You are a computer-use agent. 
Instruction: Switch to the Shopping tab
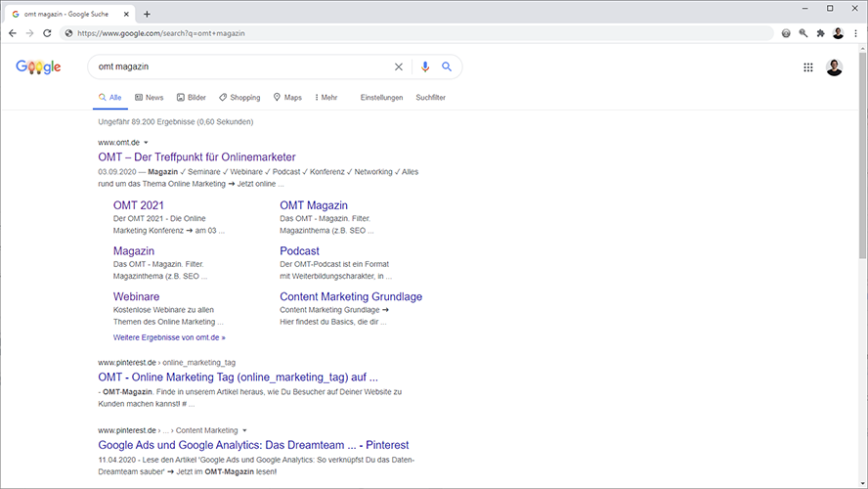(239, 98)
